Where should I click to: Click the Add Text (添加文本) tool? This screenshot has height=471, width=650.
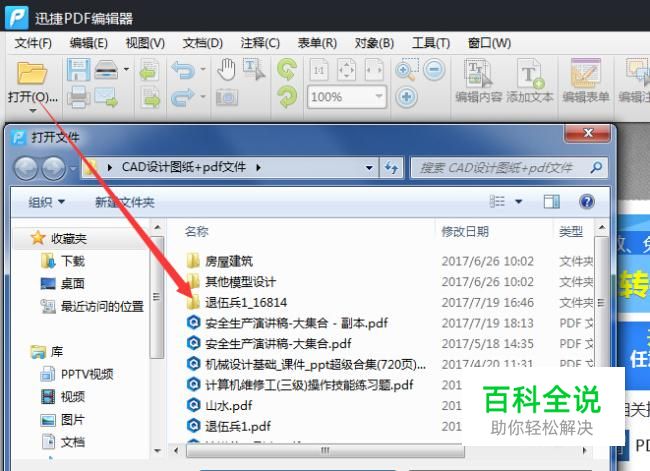[x=530, y=81]
